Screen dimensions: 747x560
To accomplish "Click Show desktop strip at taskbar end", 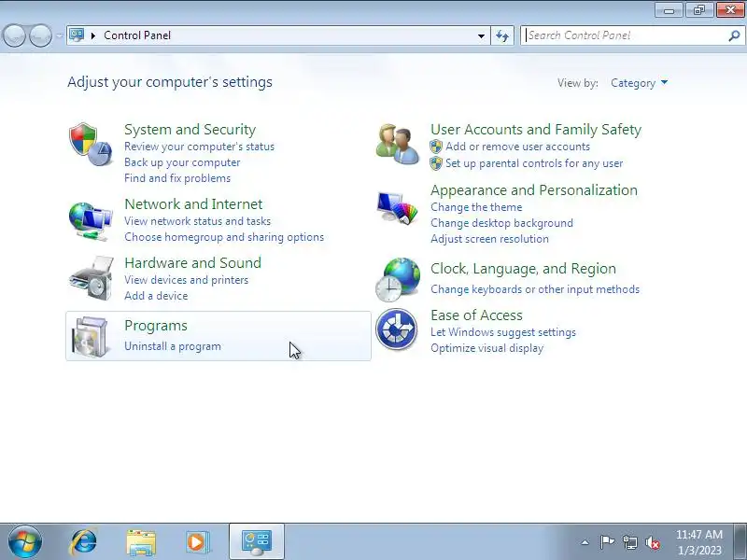I will [740, 541].
